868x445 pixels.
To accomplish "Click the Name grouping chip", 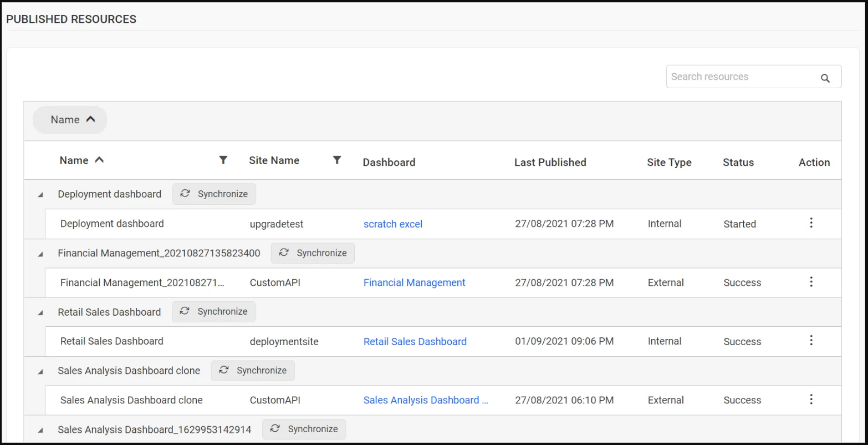I will tap(70, 120).
